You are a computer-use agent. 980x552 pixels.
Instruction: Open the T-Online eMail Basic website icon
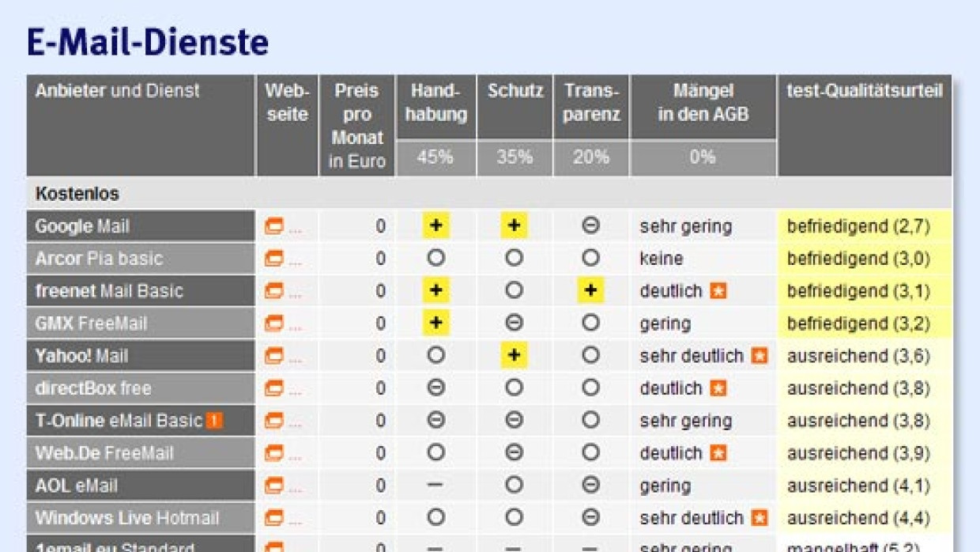point(273,421)
